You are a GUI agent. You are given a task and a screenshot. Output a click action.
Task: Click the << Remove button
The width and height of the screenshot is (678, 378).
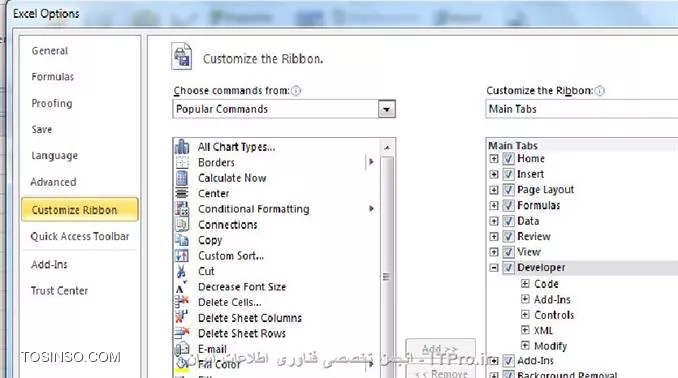tap(440, 372)
